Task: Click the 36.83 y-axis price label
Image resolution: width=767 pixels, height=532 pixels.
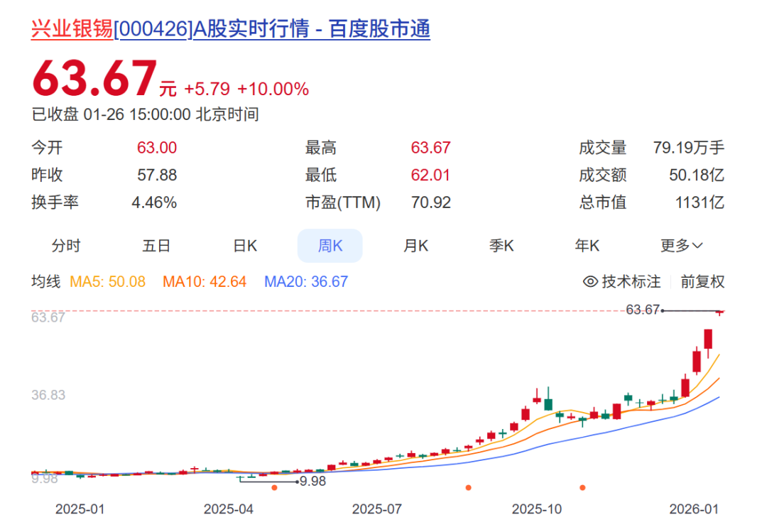Action: coord(48,395)
